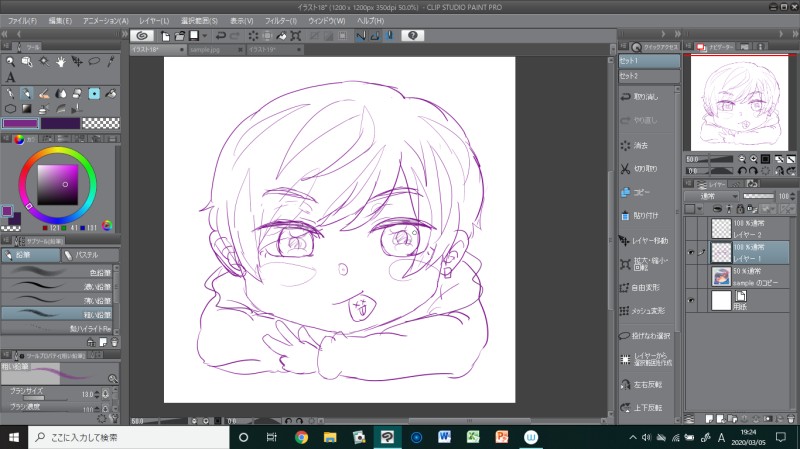Screen dimensions: 800x449
Task: Toggle visibility of sample のコピー layer
Action: 691,277
